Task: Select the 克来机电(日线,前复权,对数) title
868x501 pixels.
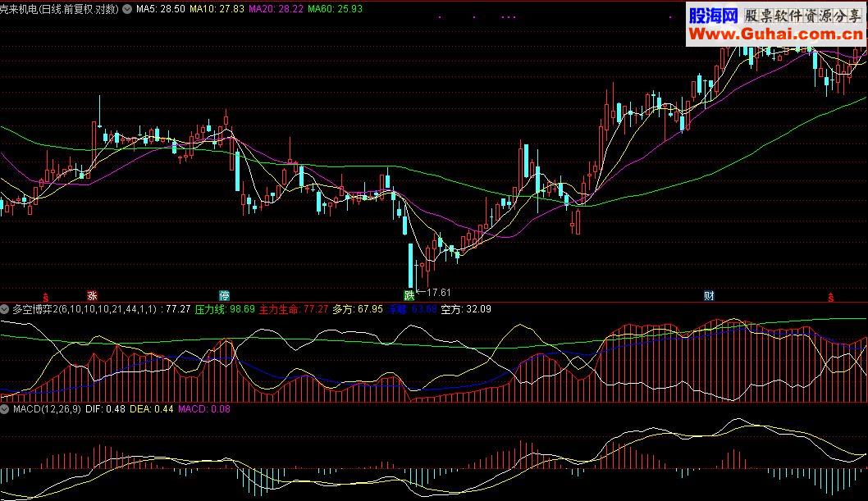Action: pyautogui.click(x=59, y=9)
